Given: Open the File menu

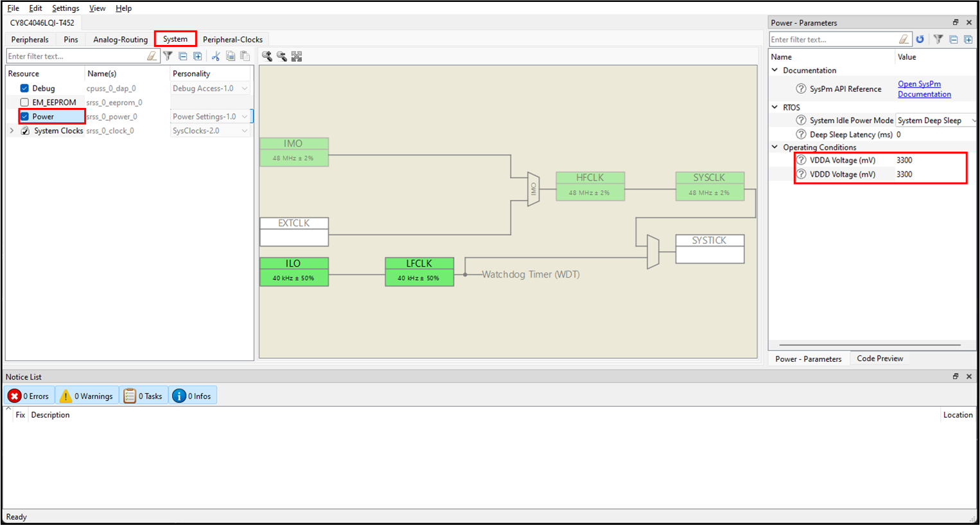Looking at the screenshot, I should point(13,8).
